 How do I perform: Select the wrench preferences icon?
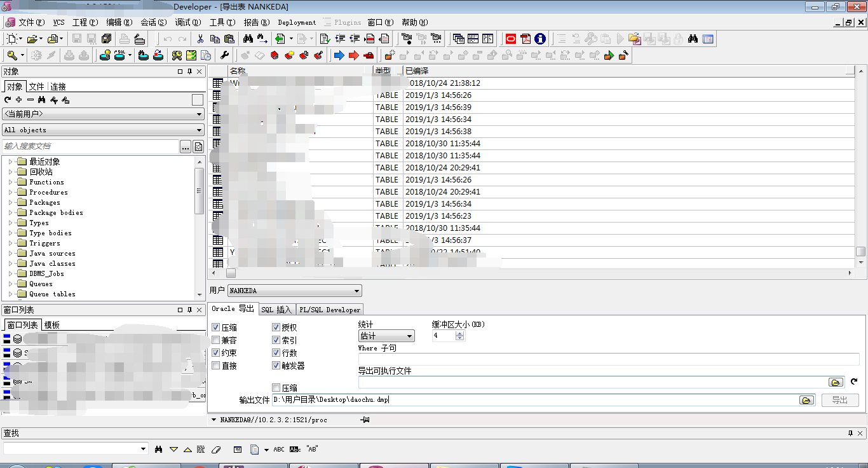point(225,55)
